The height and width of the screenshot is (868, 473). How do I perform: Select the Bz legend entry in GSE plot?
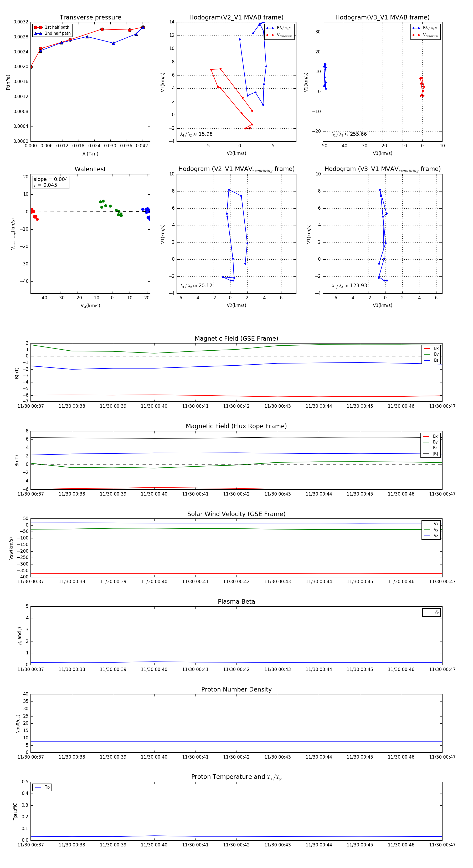[431, 360]
